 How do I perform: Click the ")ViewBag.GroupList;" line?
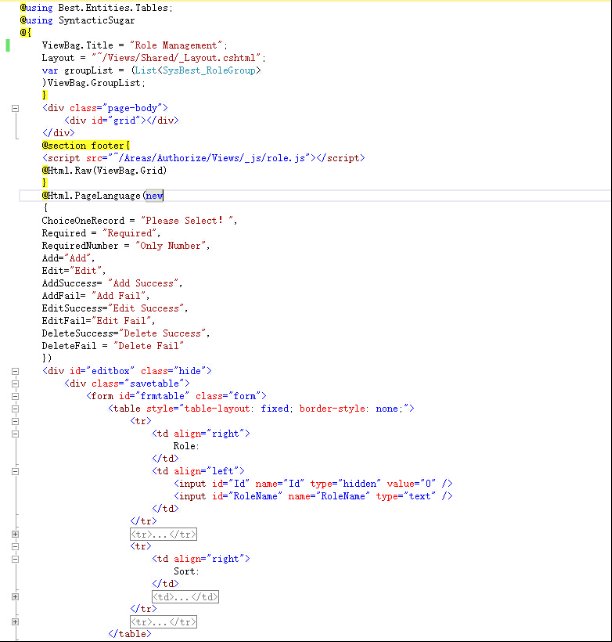click(x=93, y=83)
